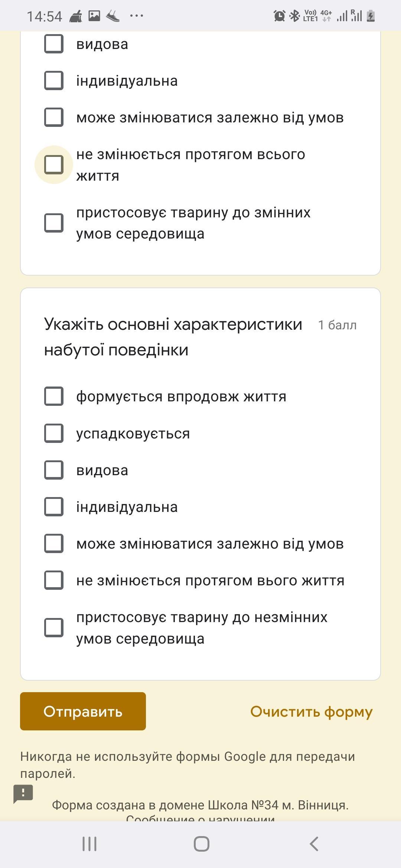Check 'не змінюється протягом вього життя' option
Viewport: 401px width, 868px height.
54,580
